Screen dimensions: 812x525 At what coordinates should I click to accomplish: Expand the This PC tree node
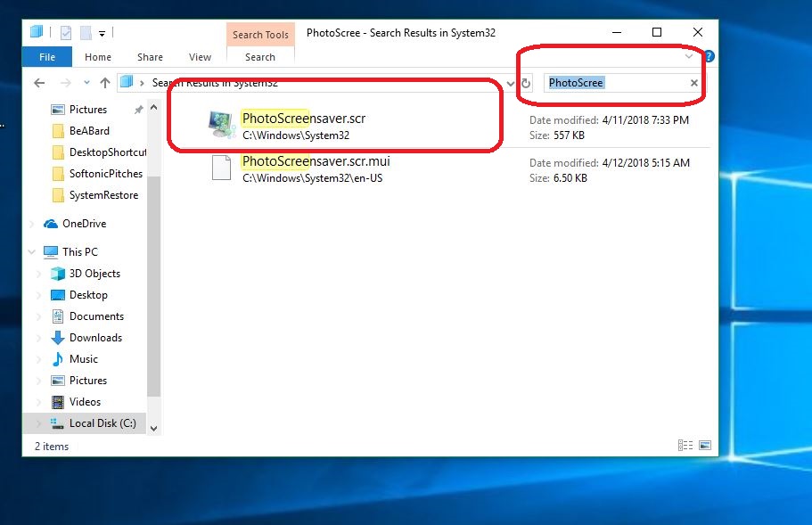coord(34,252)
